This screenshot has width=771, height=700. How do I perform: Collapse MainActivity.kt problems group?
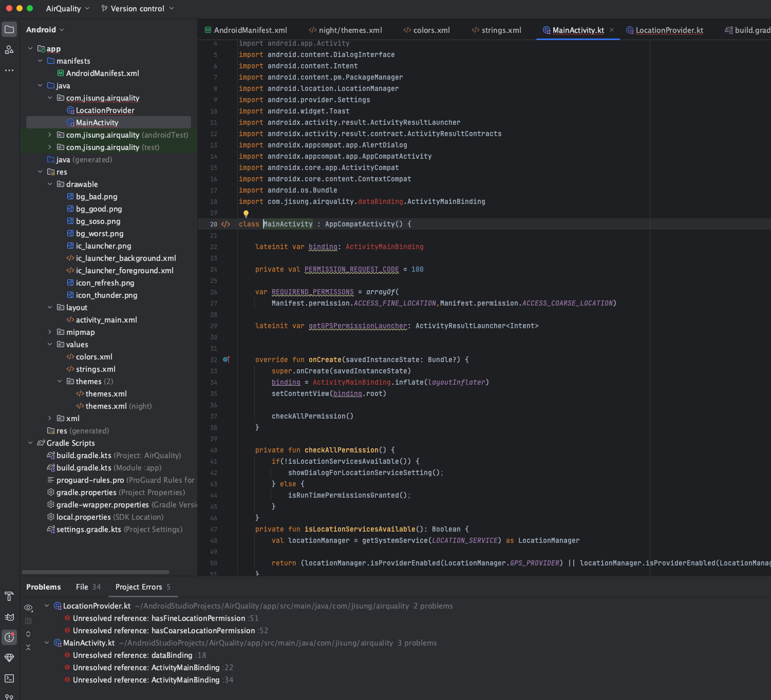[x=47, y=643]
